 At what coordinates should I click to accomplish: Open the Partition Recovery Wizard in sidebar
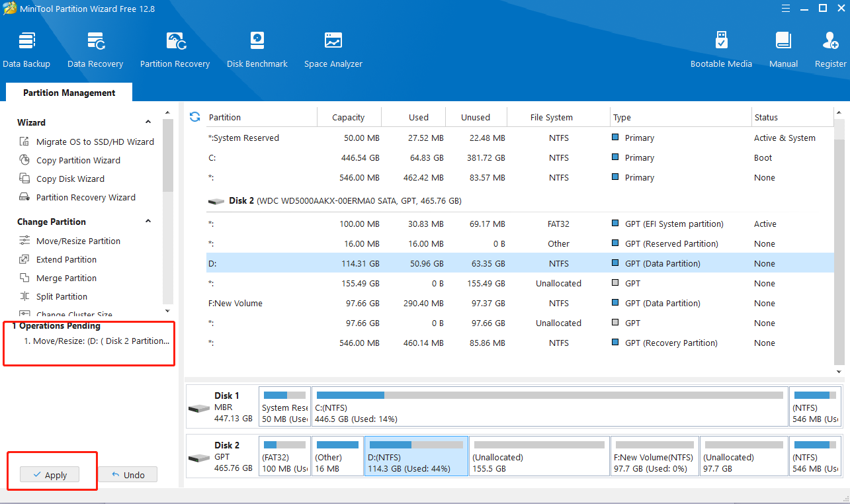[77, 197]
